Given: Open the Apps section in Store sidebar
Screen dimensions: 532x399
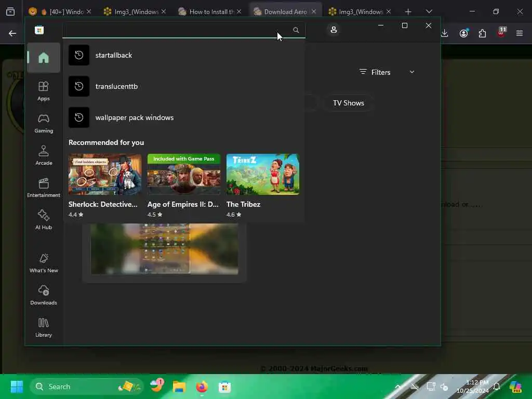Looking at the screenshot, I should click(x=44, y=91).
